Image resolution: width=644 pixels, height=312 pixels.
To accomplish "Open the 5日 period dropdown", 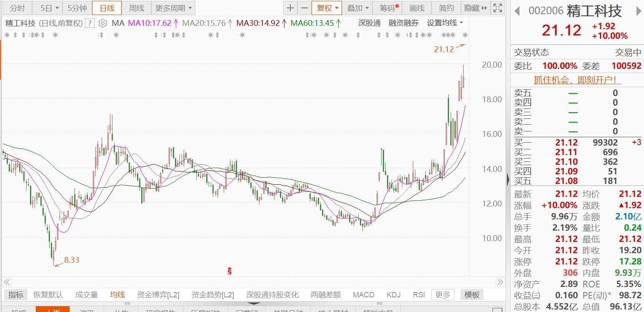I will coord(47,8).
